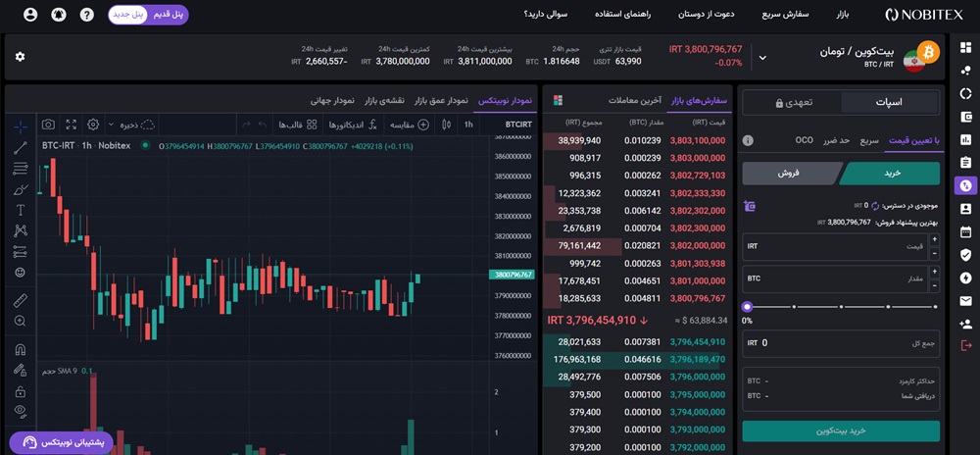Screen dimensions: 980x455
Task: Click the NOBITEX logo
Action: point(924,15)
